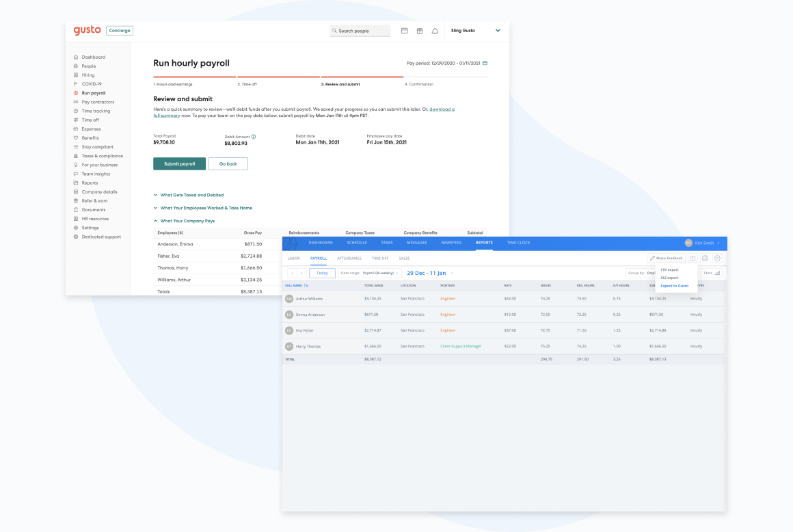Click step 4 Confirmation in progress bar
Image resolution: width=793 pixels, height=532 pixels.
(419, 85)
